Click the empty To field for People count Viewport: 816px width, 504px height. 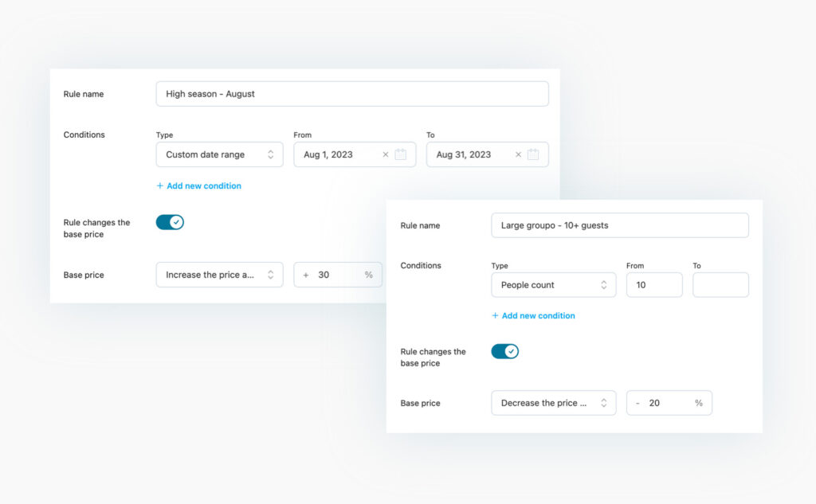(x=720, y=285)
